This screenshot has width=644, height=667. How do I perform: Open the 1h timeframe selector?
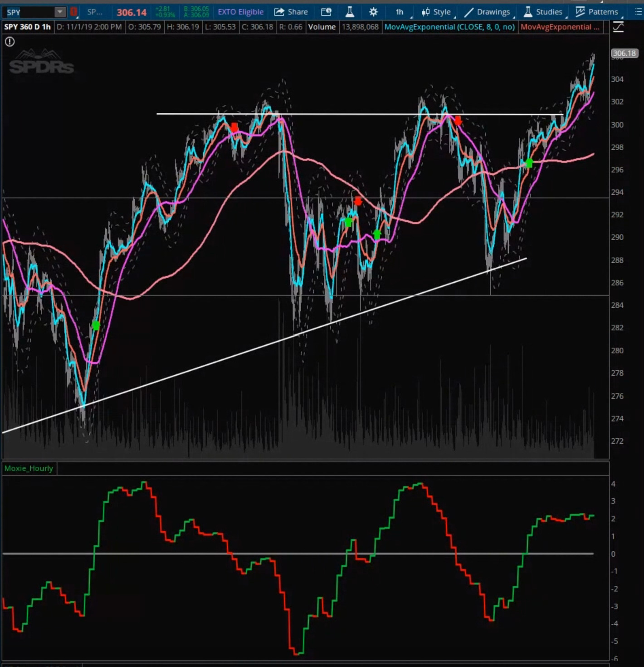point(400,12)
